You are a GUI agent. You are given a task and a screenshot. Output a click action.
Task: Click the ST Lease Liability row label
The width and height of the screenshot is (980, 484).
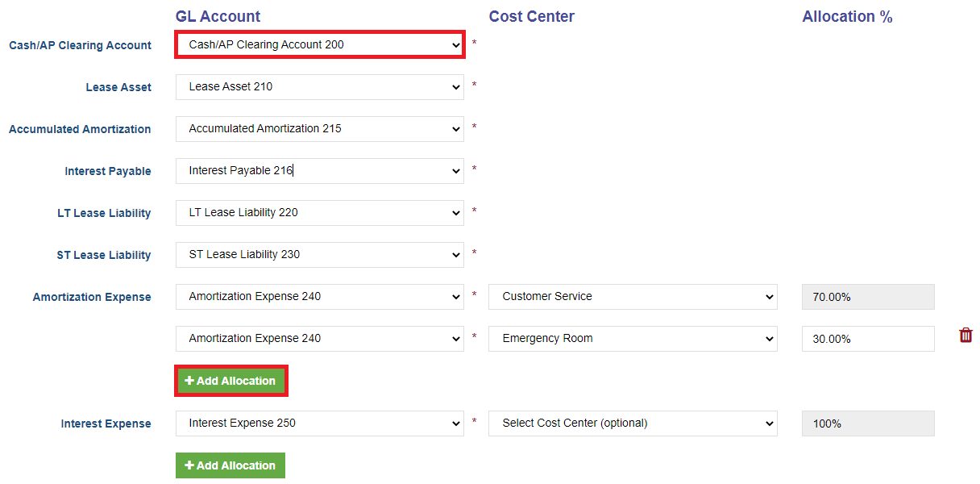click(x=104, y=255)
